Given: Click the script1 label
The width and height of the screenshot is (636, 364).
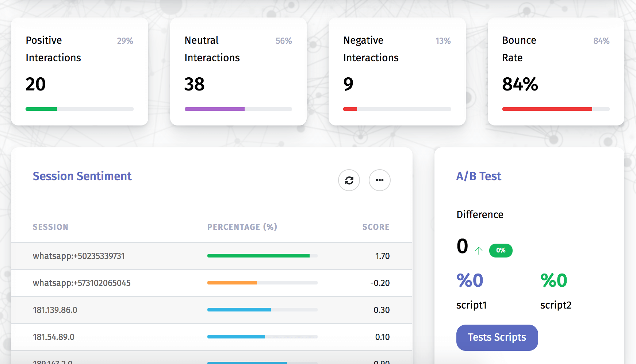Looking at the screenshot, I should pos(471,305).
